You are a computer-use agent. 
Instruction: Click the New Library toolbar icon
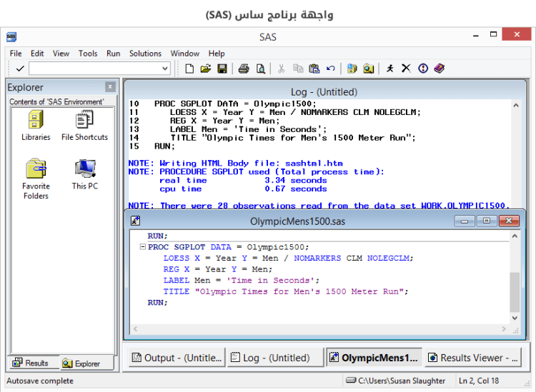click(352, 69)
